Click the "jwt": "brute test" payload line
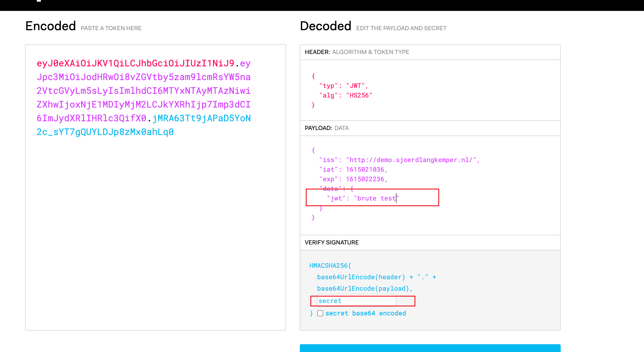 363,198
